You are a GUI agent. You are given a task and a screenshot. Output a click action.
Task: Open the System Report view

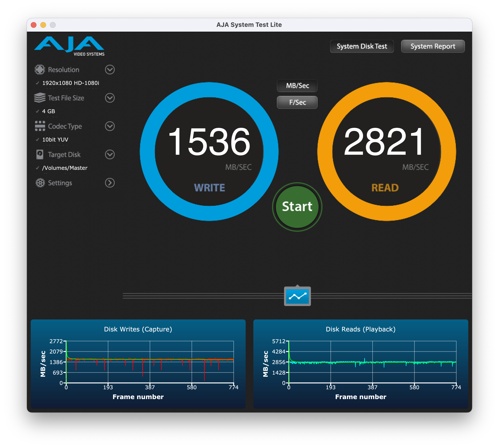[x=433, y=46]
